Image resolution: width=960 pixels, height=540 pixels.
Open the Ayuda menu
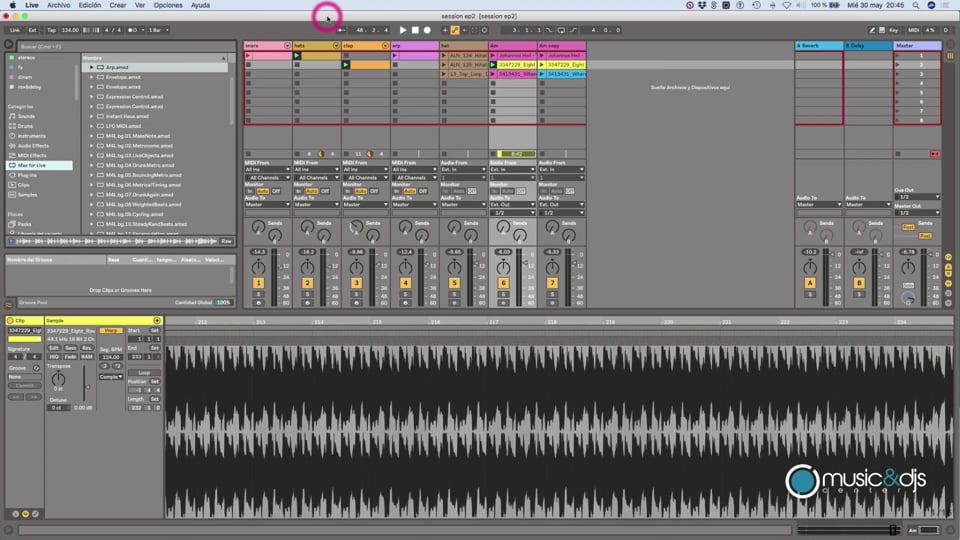pyautogui.click(x=200, y=5)
